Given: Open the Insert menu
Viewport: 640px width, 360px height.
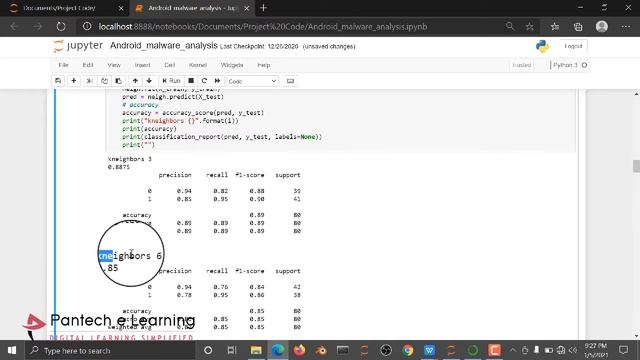Looking at the screenshot, I should 142,65.
